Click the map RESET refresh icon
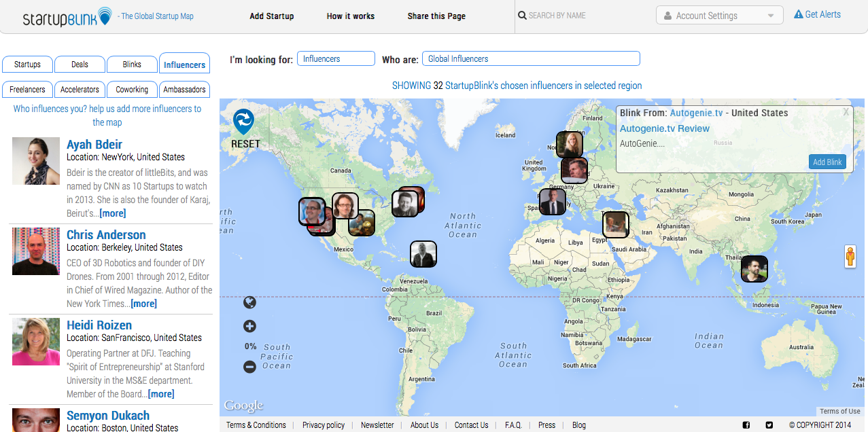The width and height of the screenshot is (868, 432). click(x=243, y=122)
